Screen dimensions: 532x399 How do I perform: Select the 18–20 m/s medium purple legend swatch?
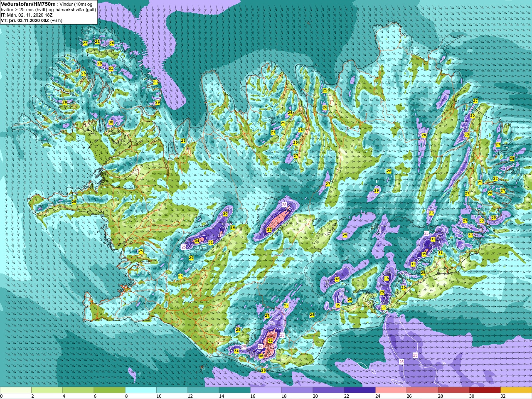click(x=297, y=390)
